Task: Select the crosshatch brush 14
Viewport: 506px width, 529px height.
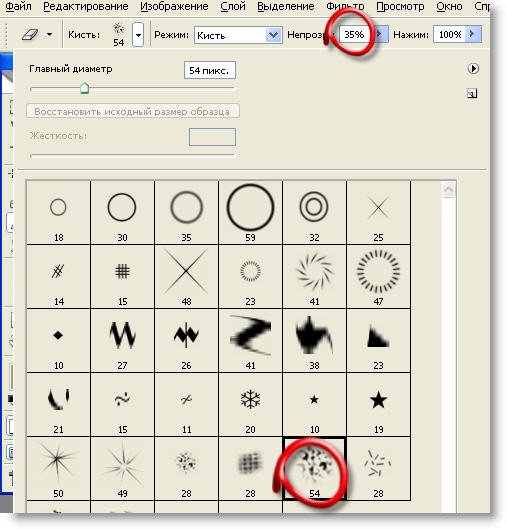Action: 58,277
